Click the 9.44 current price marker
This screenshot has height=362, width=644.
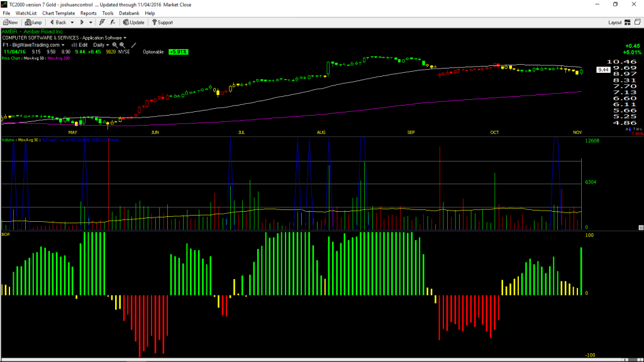[x=603, y=70]
